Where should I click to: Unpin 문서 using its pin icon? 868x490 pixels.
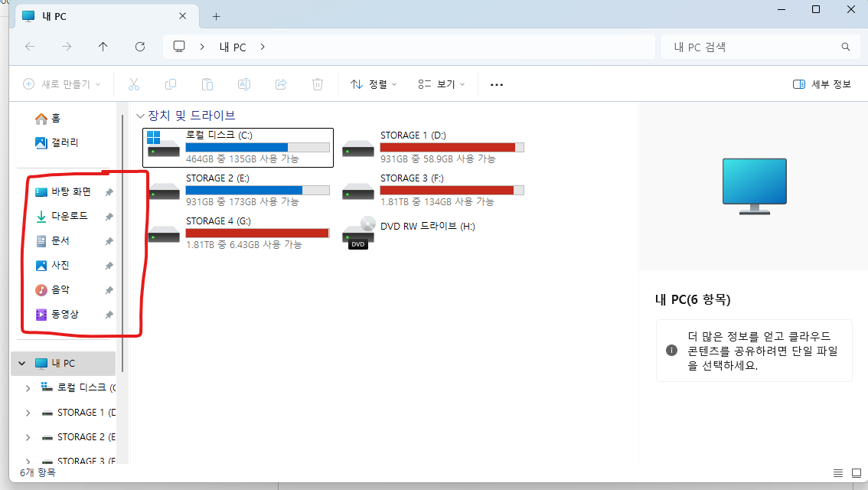click(x=108, y=240)
